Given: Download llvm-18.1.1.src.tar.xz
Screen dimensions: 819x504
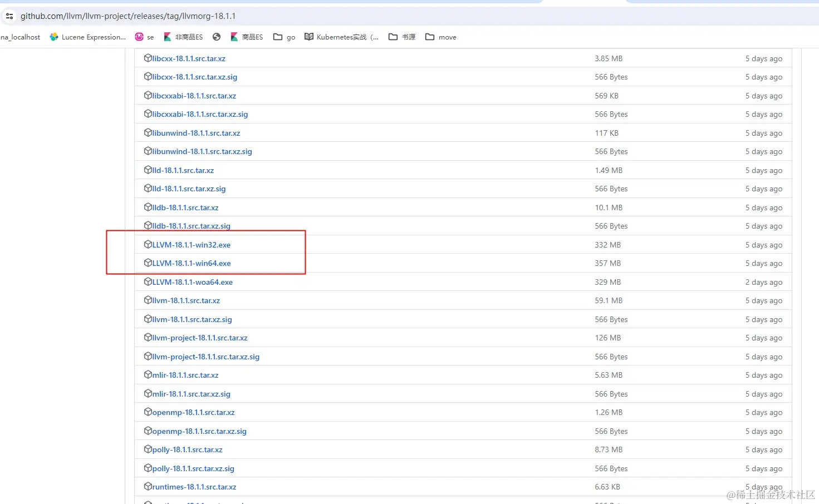Looking at the screenshot, I should coord(186,300).
